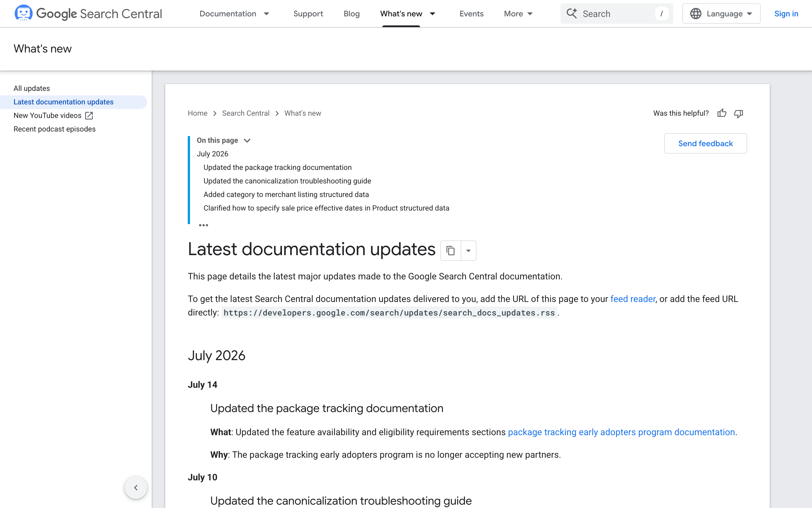Open the More menu dropdown
Viewport: 812px width, 508px height.
tap(518, 14)
